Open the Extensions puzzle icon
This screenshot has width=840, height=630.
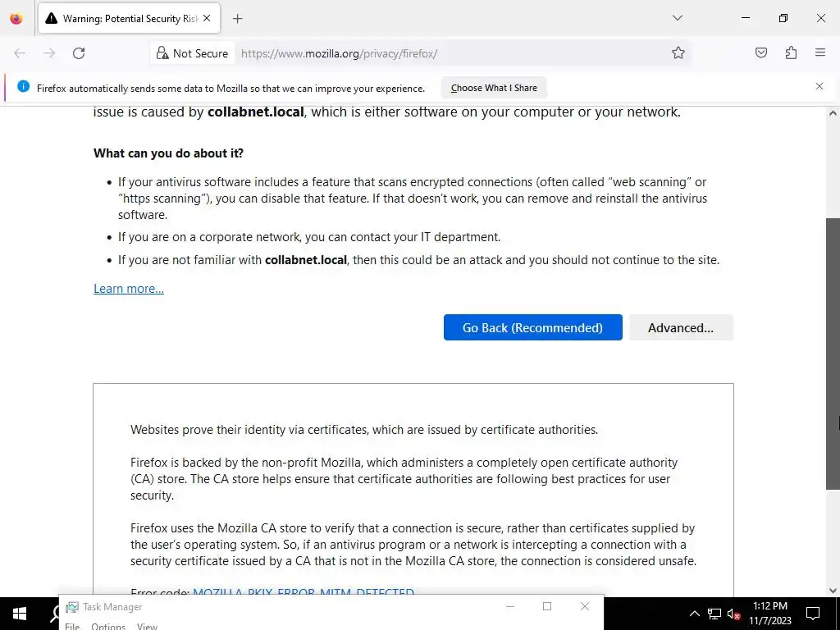791,52
